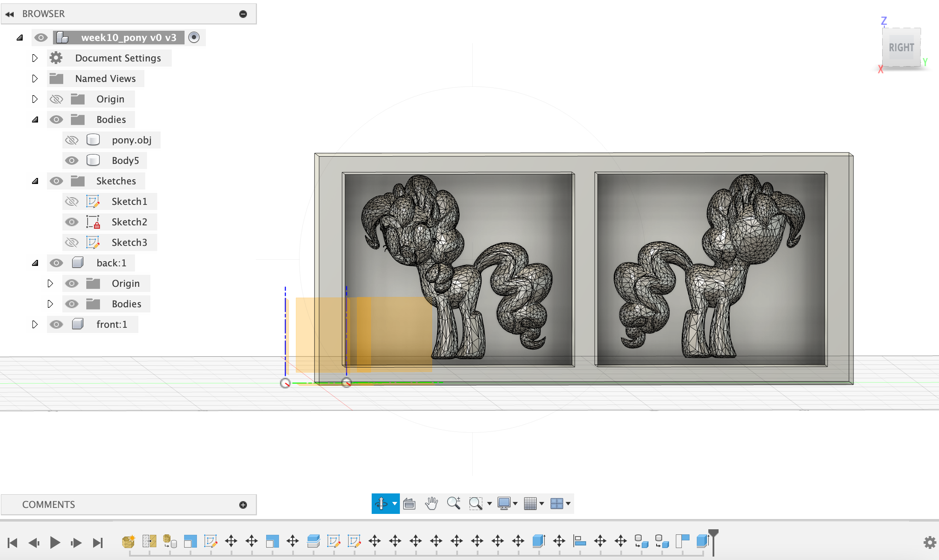Click the Look At camera icon
Viewport: 939px width, 560px height.
pyautogui.click(x=409, y=504)
